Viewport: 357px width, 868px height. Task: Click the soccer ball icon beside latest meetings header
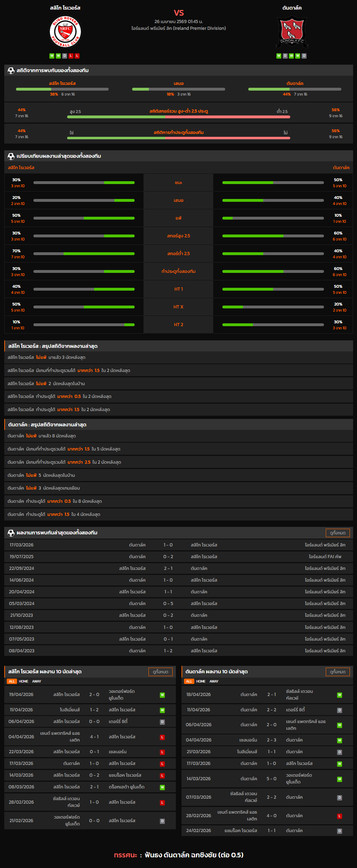(x=11, y=533)
